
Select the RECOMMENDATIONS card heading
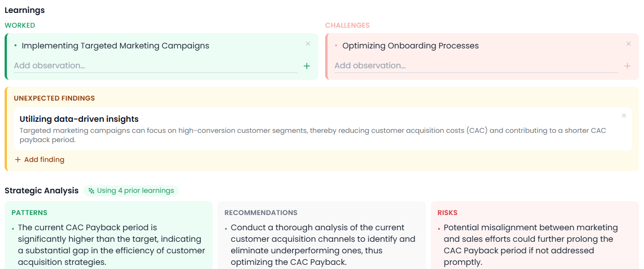point(261,213)
